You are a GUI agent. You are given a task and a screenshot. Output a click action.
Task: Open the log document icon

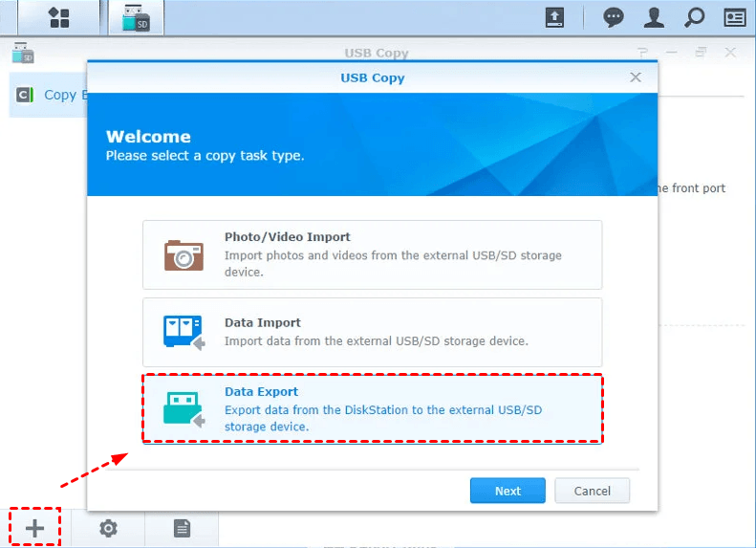pyautogui.click(x=182, y=528)
